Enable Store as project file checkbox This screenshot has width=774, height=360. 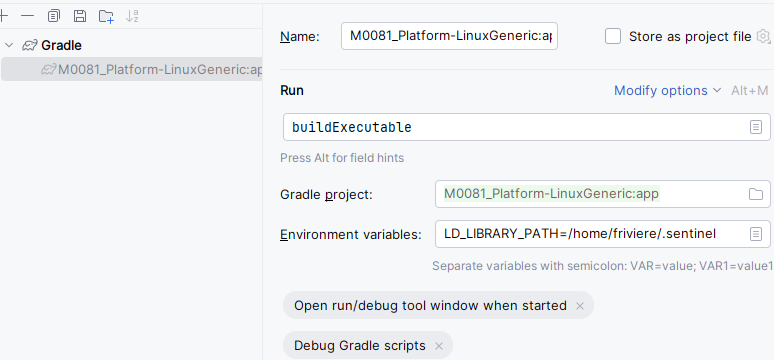(613, 36)
